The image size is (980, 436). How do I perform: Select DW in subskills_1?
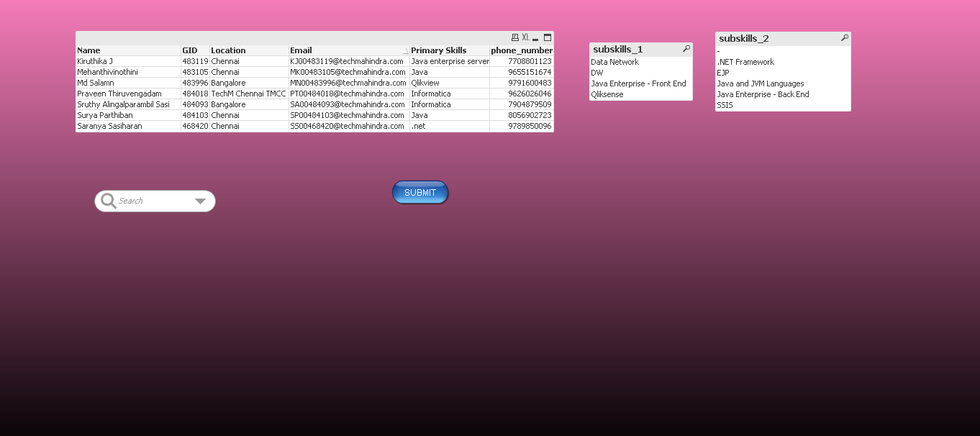pyautogui.click(x=641, y=73)
